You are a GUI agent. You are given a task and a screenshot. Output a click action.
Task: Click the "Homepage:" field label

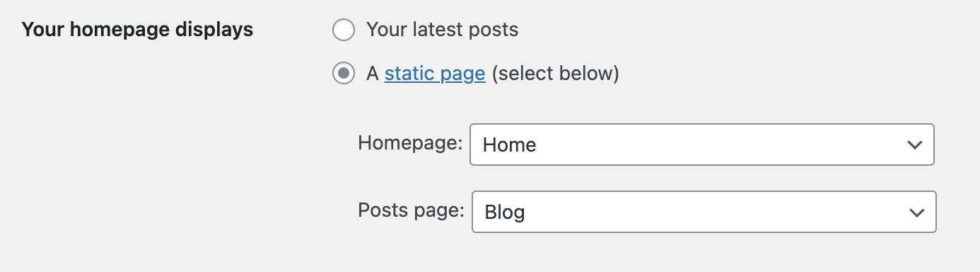point(410,143)
